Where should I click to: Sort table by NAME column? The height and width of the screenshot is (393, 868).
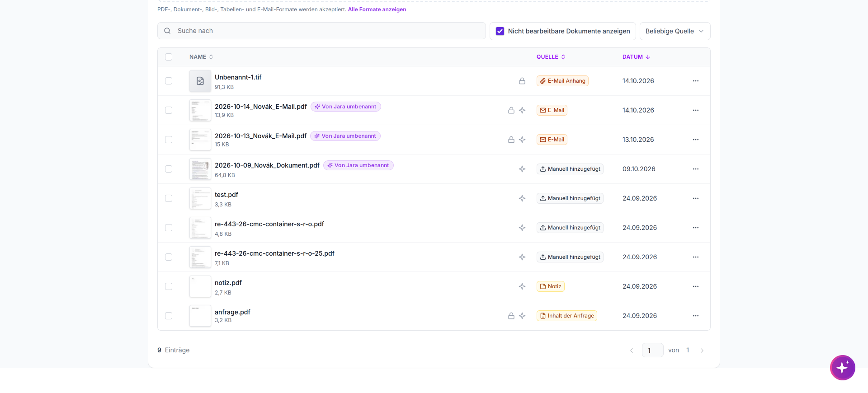[201, 57]
